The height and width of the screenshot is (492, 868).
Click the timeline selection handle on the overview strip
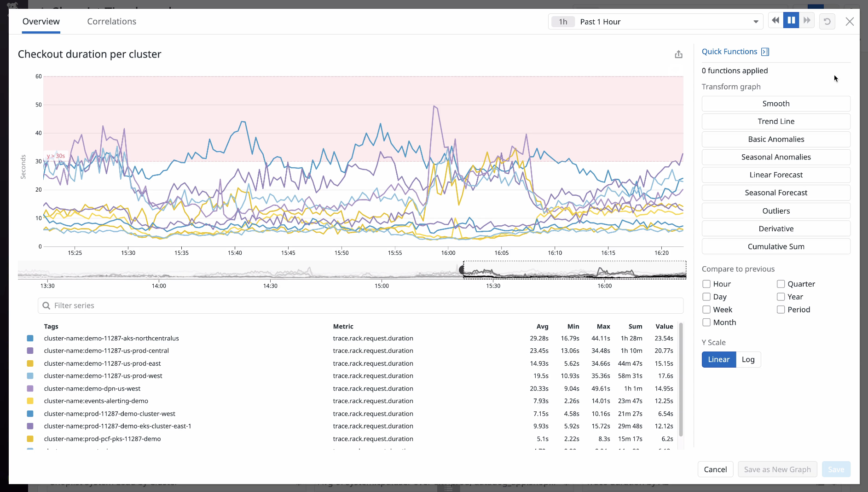coord(462,270)
